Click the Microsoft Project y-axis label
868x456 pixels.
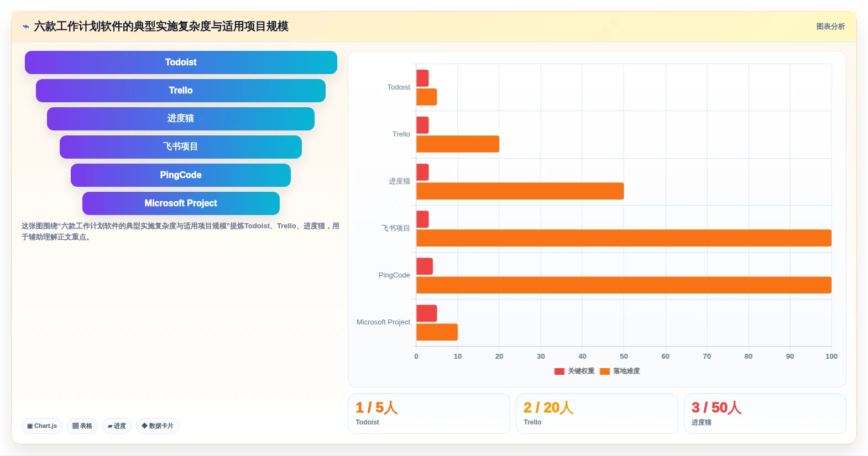(383, 322)
